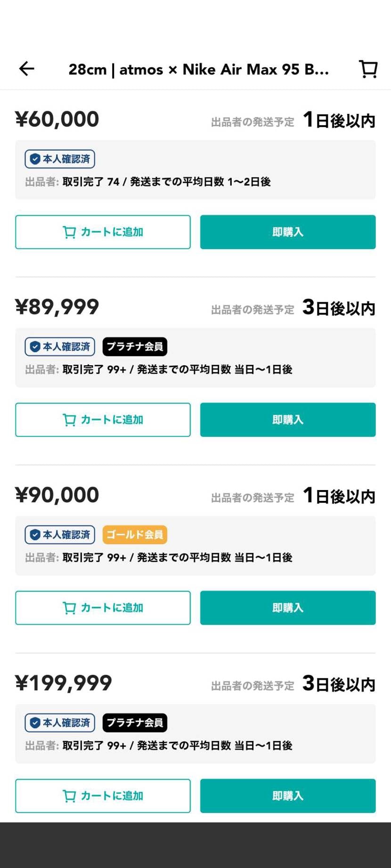Screen dimensions: 391x868
Task: Add the ¥90,000 listing to cart
Action: pos(103,608)
